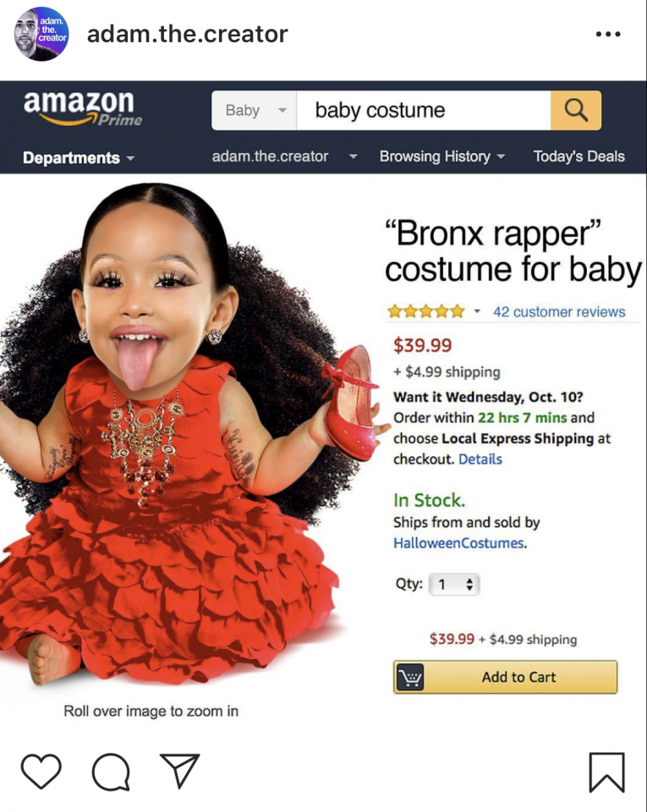Go to Today's Deals

click(578, 156)
